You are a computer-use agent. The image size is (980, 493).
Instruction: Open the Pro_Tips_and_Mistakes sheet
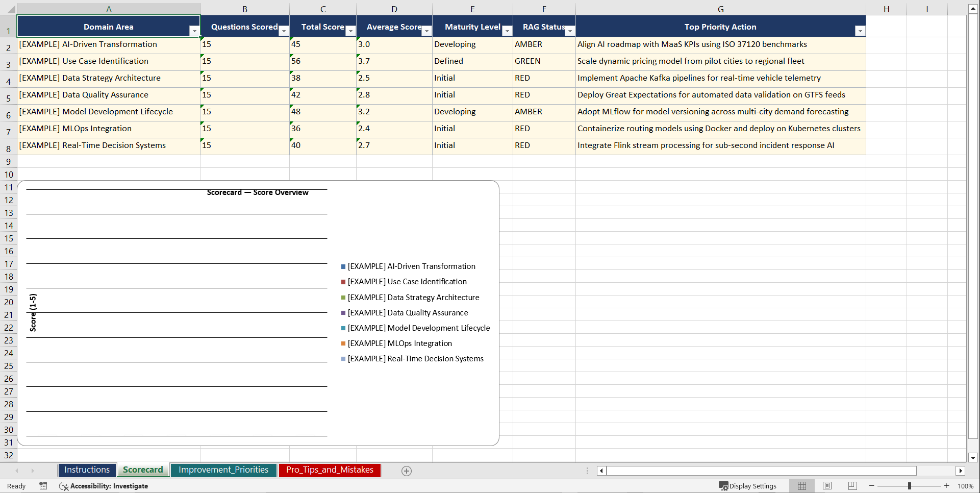tap(330, 470)
